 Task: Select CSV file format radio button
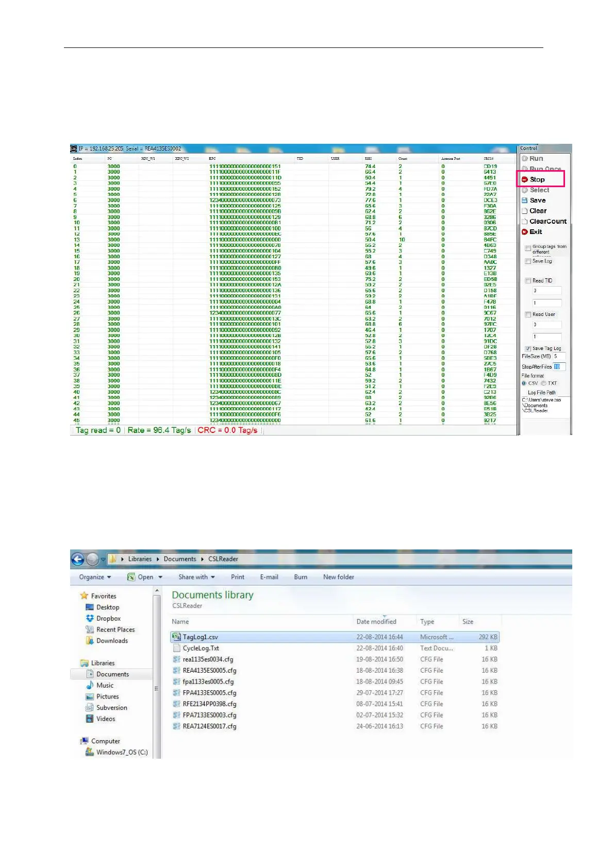click(524, 383)
